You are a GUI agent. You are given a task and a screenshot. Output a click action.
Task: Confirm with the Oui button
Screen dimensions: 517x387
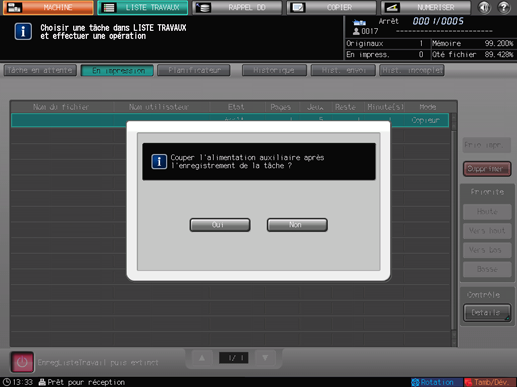(x=220, y=225)
